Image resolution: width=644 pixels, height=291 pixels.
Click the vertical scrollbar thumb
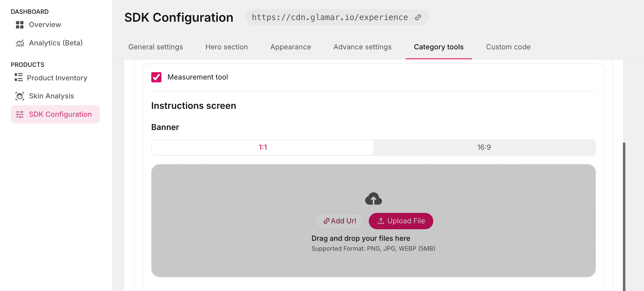pyautogui.click(x=624, y=214)
